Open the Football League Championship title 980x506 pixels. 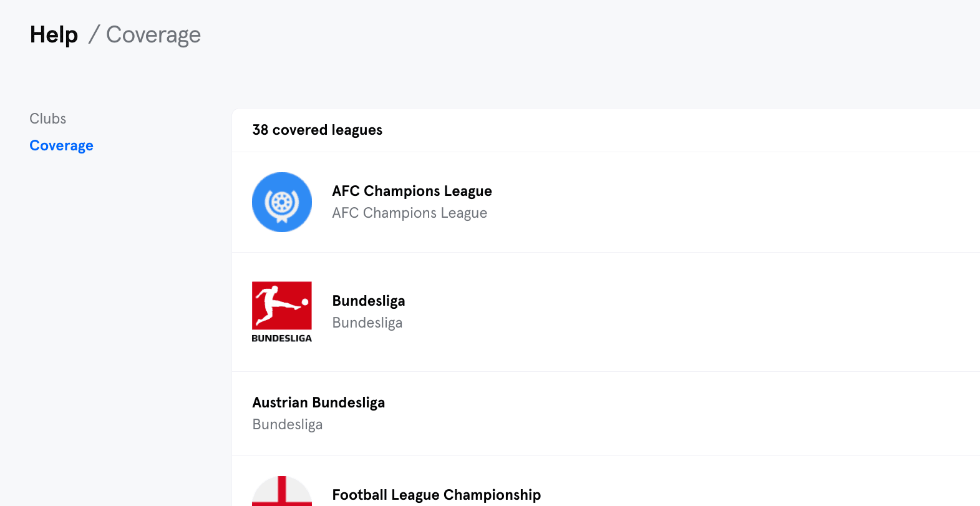click(x=437, y=495)
